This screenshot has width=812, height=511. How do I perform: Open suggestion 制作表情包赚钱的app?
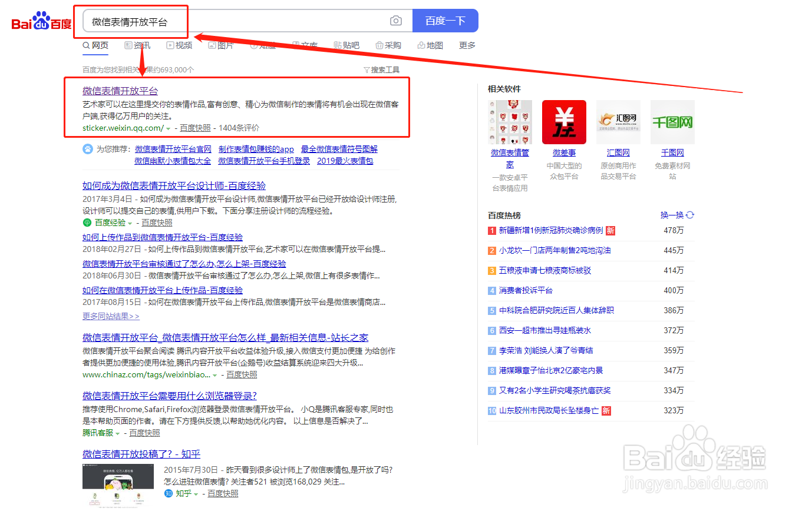(x=256, y=149)
